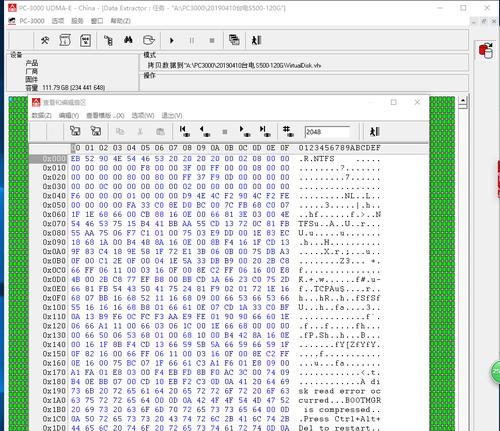Screen dimensions: 500x431
Task: Open the 选项(W) menu in hex editor
Action: pyautogui.click(x=143, y=115)
